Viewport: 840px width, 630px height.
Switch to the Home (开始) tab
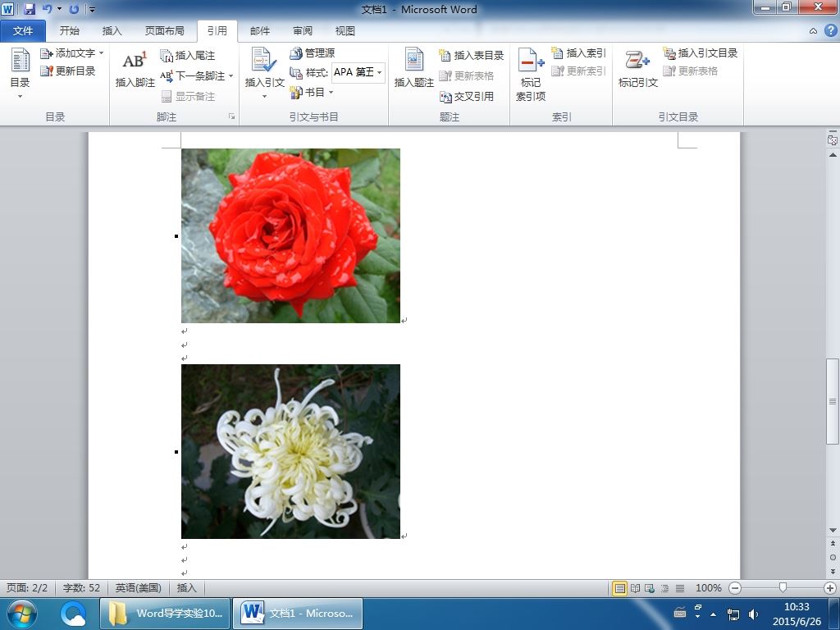point(69,30)
